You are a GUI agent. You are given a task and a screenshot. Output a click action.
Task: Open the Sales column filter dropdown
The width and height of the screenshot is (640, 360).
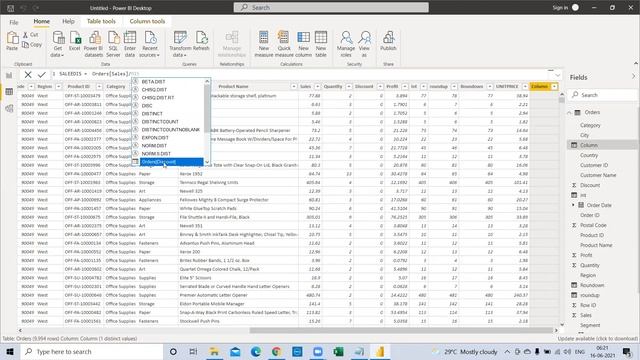click(318, 87)
